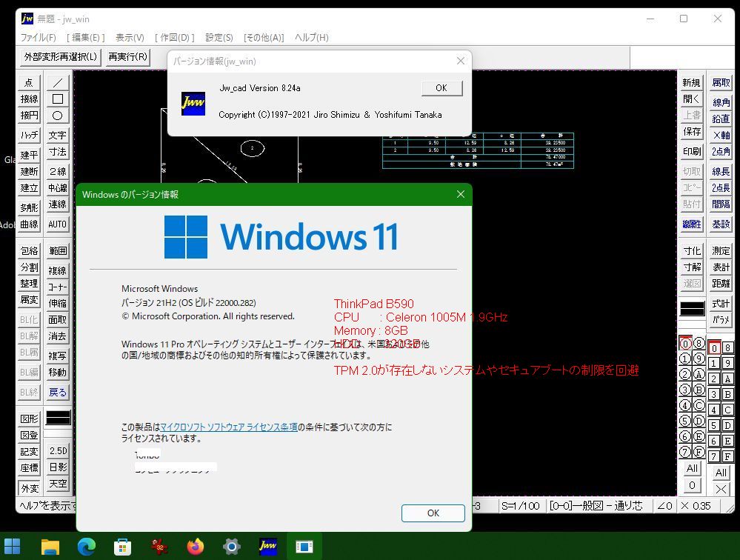Screen dimensions: 740x560
Task: Click 開く to open a file
Action: click(691, 99)
